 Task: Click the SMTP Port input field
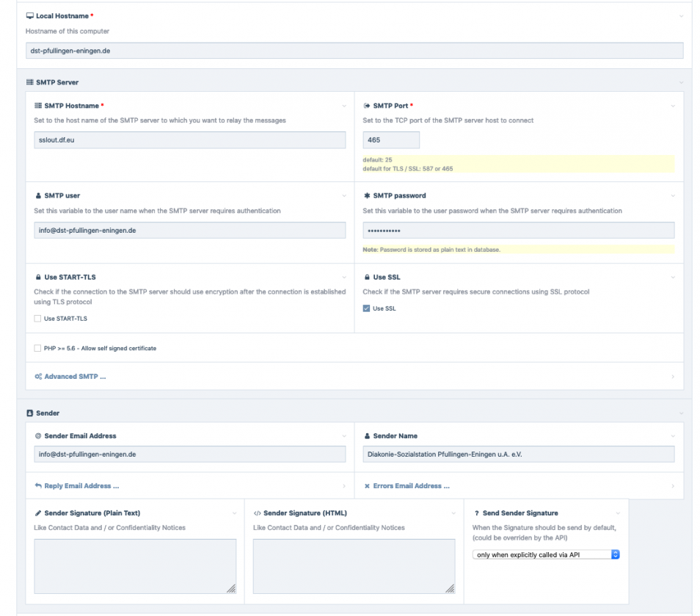coord(391,139)
